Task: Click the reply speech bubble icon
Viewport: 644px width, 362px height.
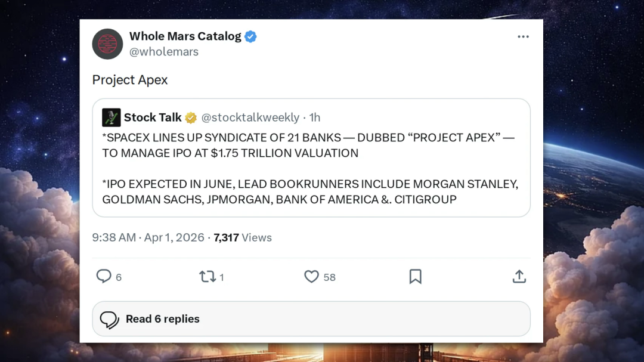Action: (x=104, y=276)
